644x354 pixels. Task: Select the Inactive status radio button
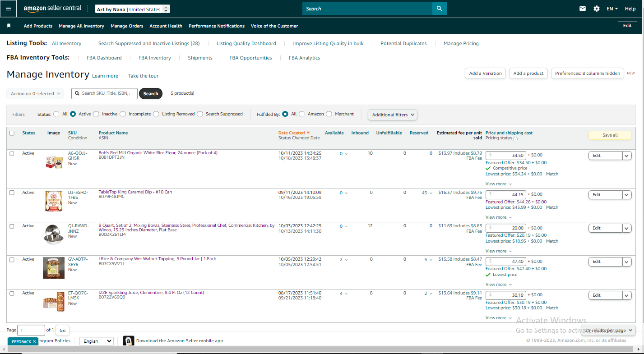pyautogui.click(x=96, y=114)
